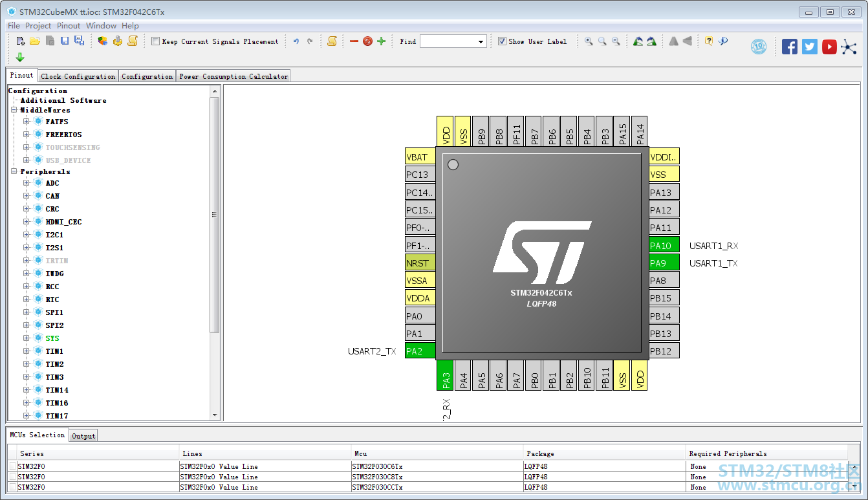Expand the FREERTOS tree node
The width and height of the screenshot is (868, 500).
click(27, 135)
